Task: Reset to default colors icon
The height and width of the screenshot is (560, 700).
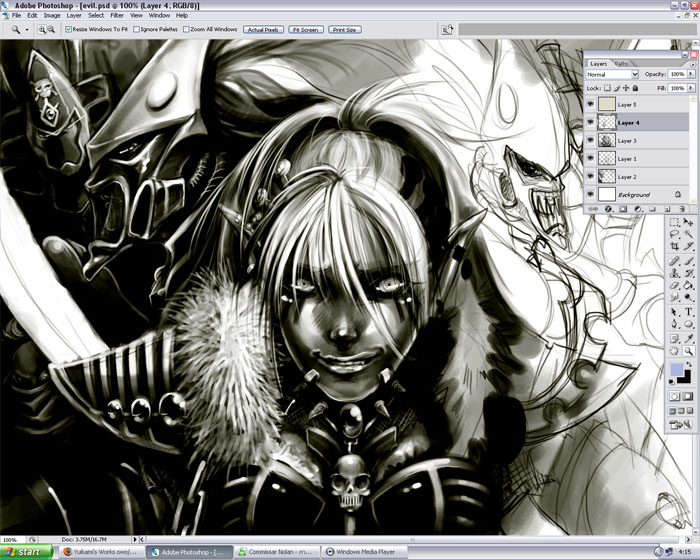Action: pyautogui.click(x=672, y=382)
